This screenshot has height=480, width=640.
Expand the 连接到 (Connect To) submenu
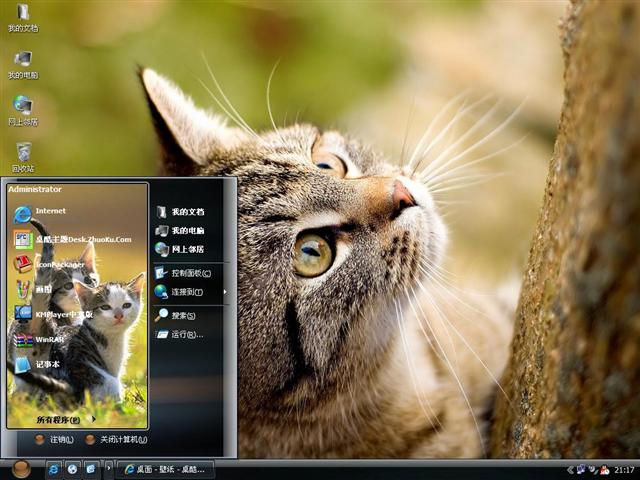pos(186,292)
